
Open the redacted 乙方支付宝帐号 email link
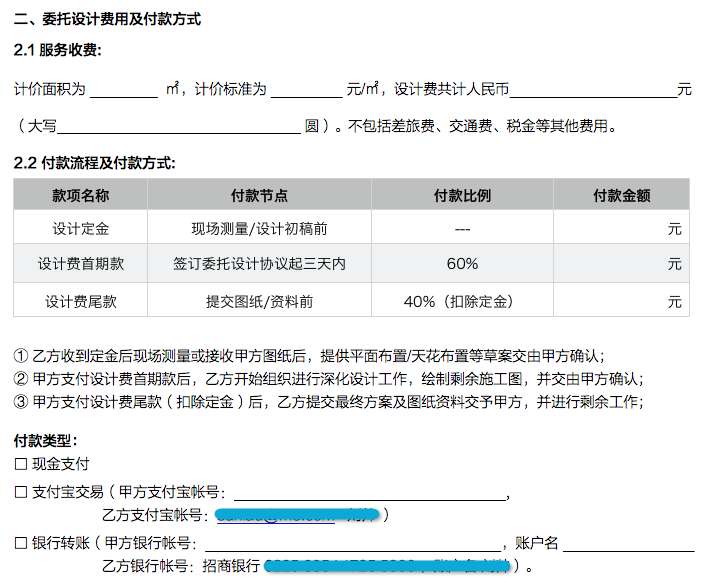275,515
